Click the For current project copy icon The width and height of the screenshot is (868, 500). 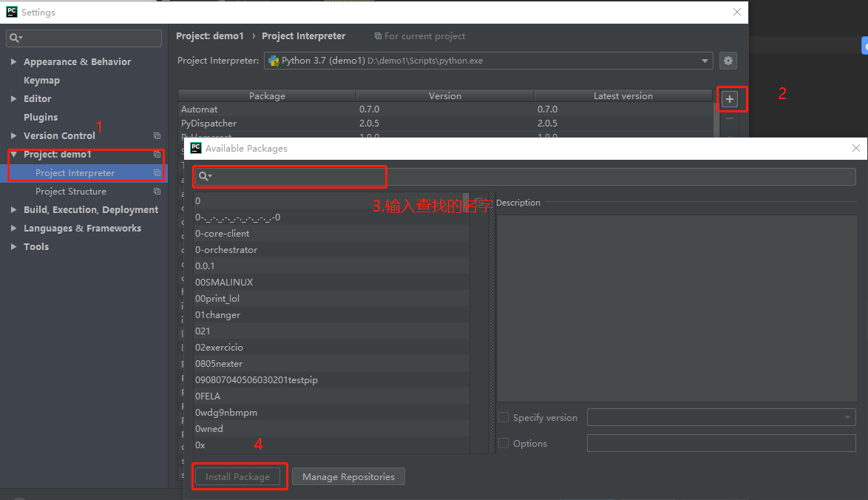(x=378, y=36)
